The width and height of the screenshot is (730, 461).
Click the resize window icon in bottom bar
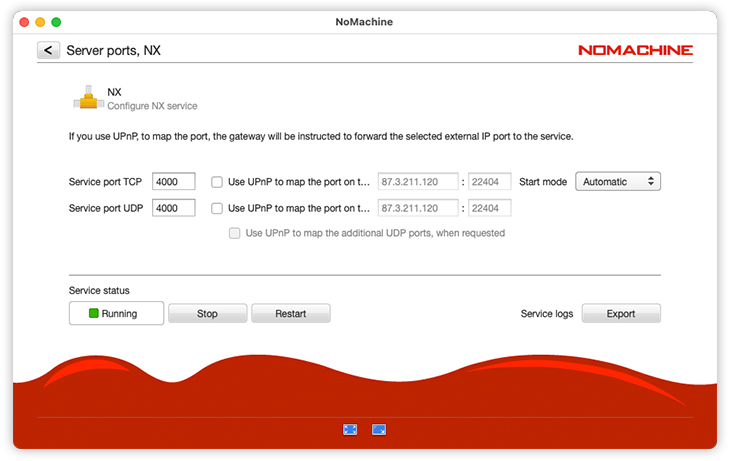tap(379, 429)
